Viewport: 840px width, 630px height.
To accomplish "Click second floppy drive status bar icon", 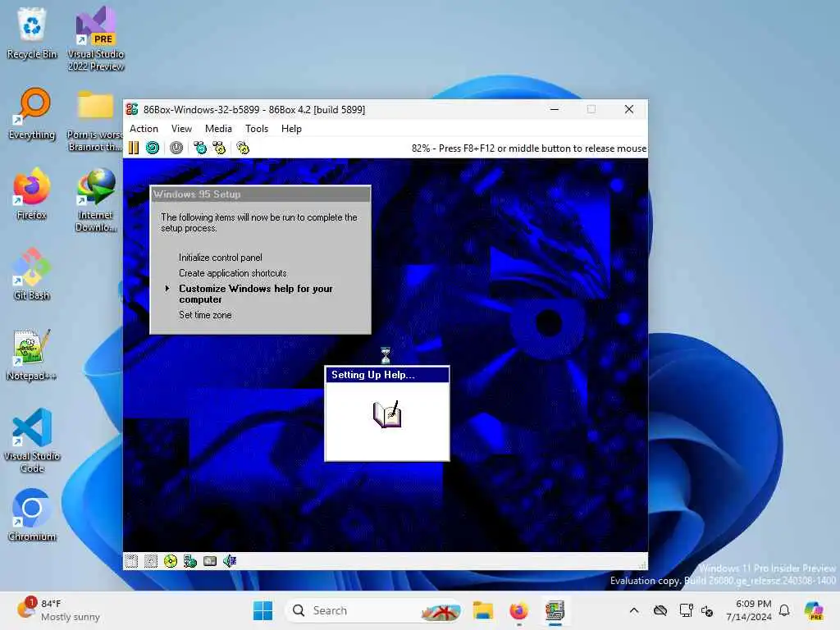I will [151, 561].
